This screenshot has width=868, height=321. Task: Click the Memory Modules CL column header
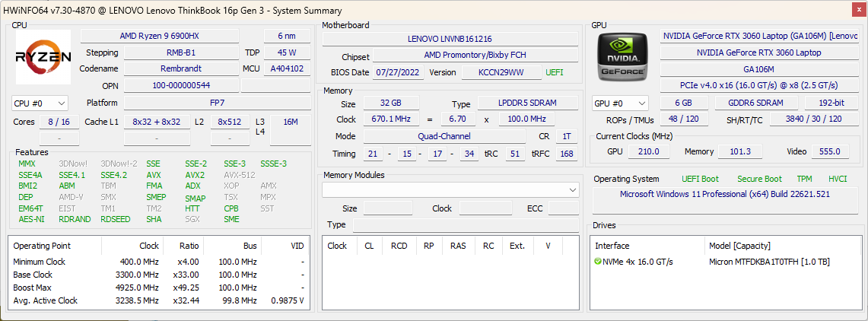(x=369, y=246)
